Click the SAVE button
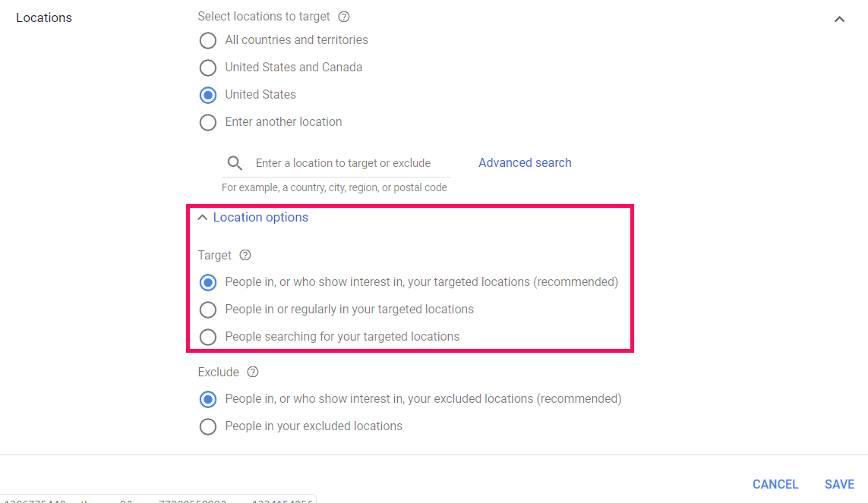This screenshot has height=503, width=868. tap(839, 484)
